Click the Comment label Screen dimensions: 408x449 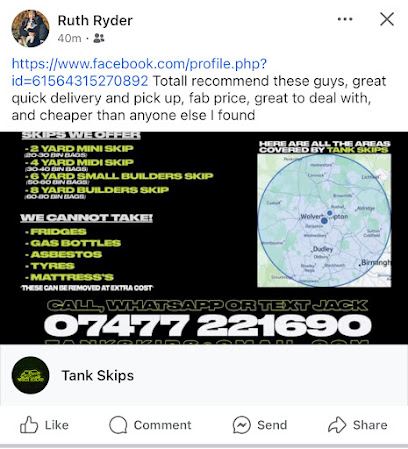click(x=163, y=425)
